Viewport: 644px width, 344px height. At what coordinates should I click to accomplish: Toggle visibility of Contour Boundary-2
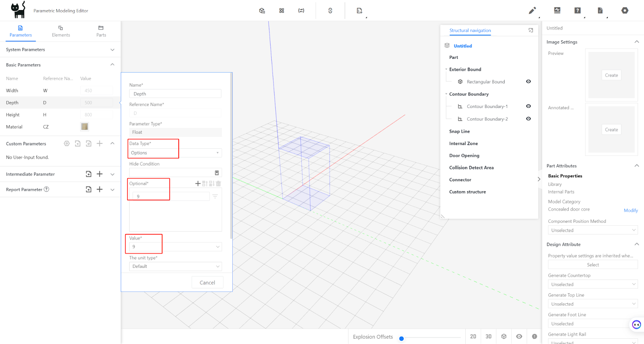pos(528,119)
